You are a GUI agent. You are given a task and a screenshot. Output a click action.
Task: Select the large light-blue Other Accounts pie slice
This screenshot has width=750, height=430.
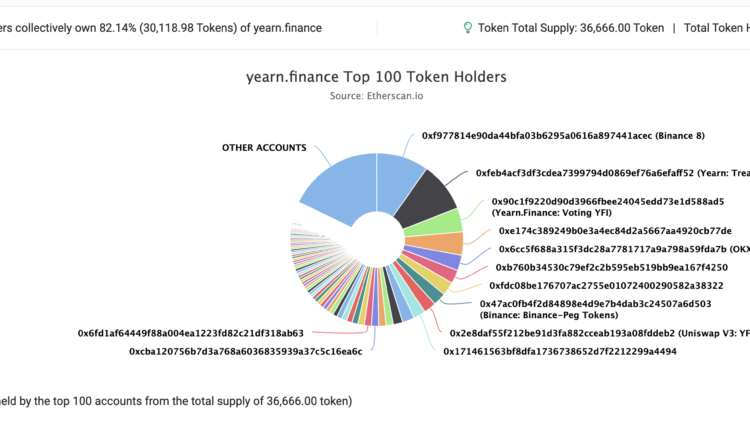[340, 185]
